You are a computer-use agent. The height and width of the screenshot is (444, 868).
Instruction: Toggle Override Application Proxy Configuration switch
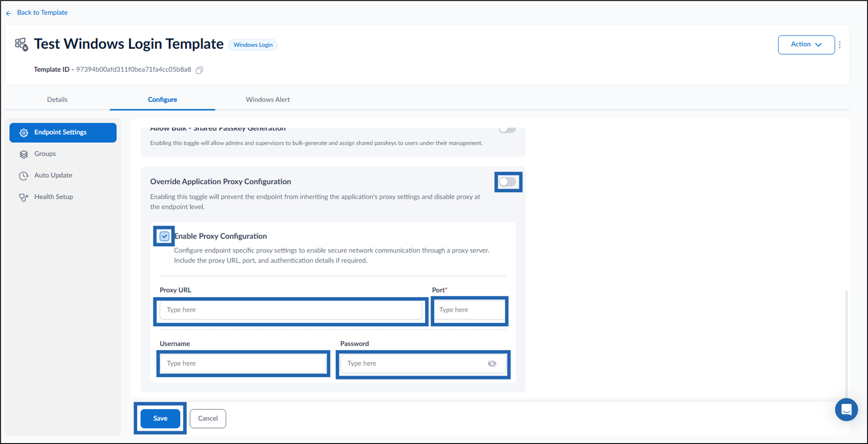507,182
